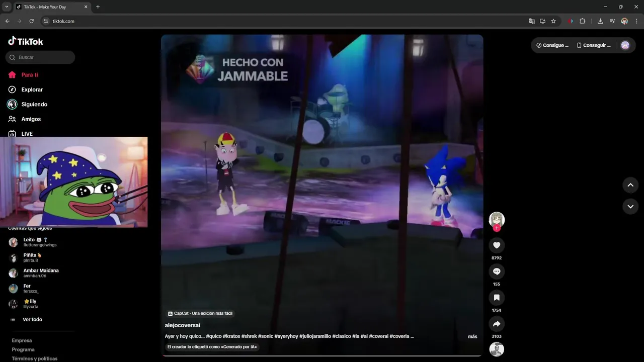Open the creator's avatar beside video
This screenshot has height=362, width=644.
coord(497,219)
